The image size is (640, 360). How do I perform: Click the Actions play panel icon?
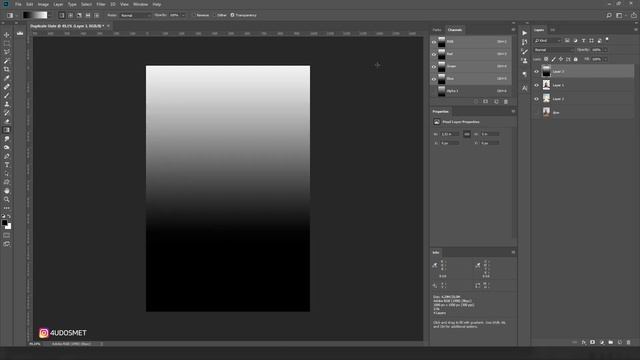(524, 33)
